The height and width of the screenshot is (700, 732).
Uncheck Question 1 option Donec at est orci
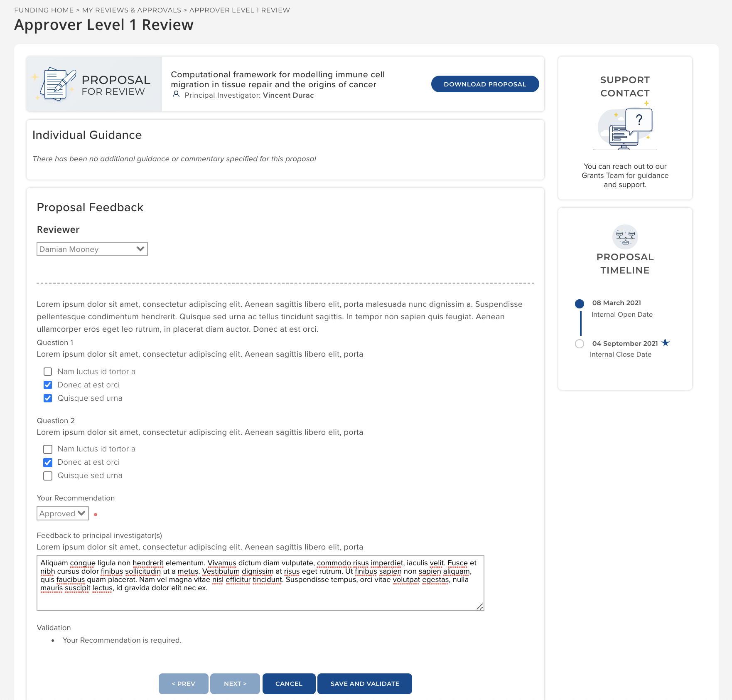tap(48, 385)
